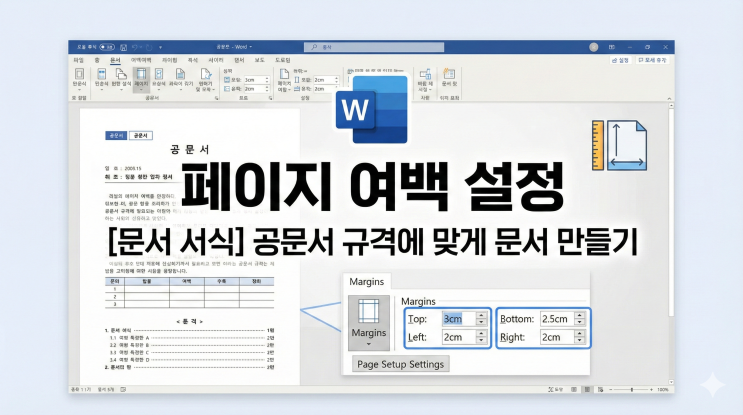
Task: Click the Left margin field showing 2cm
Action: (458, 337)
